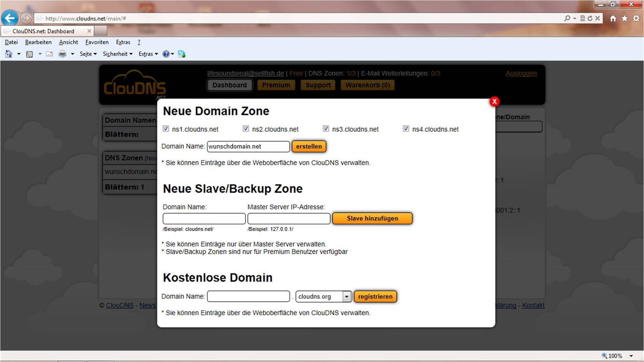Open the browser Home icon at top right

(613, 19)
